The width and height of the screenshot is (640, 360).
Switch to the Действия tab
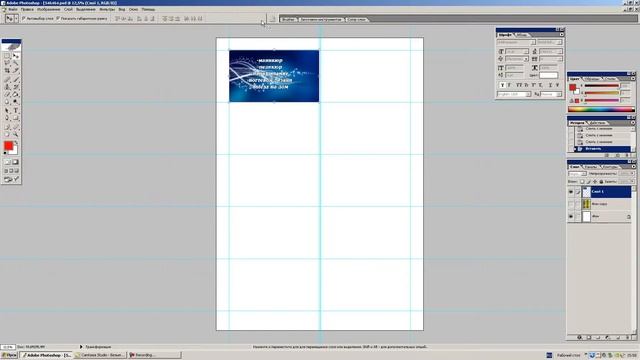598,122
